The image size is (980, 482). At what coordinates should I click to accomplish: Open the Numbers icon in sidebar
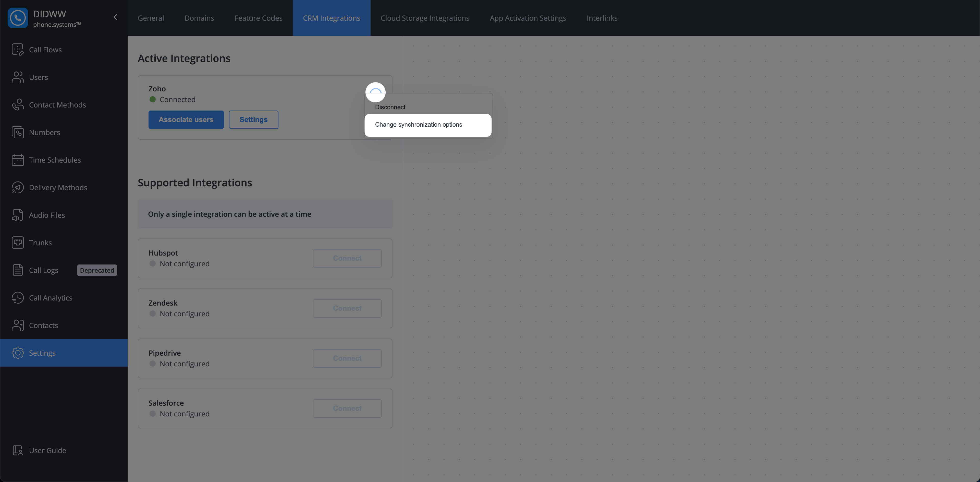point(18,132)
